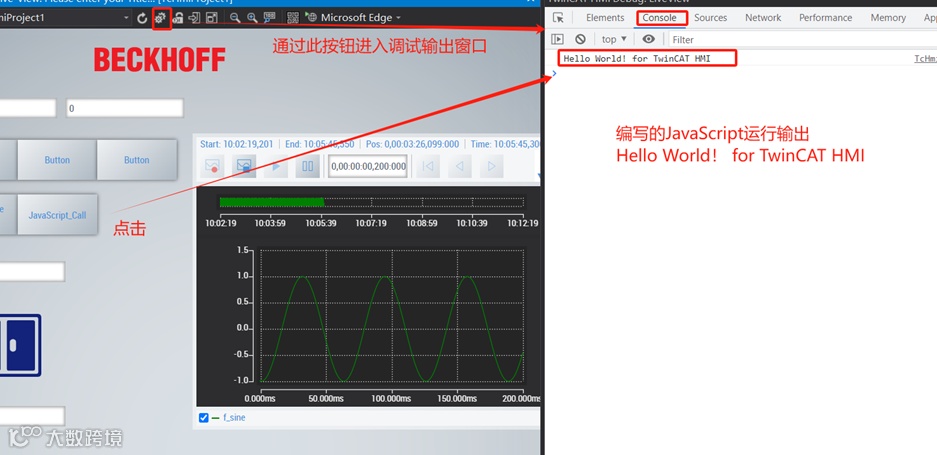The image size is (937, 455).
Task: Click the unlock padlock icon in toolbar
Action: [x=177, y=18]
